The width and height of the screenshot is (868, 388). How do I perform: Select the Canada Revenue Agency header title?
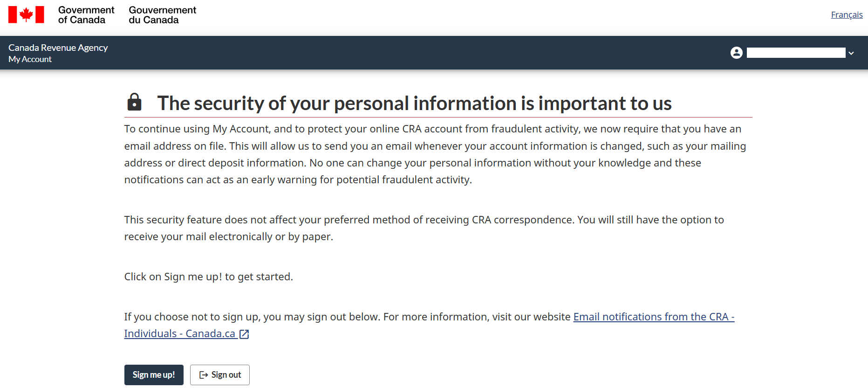pyautogui.click(x=58, y=48)
